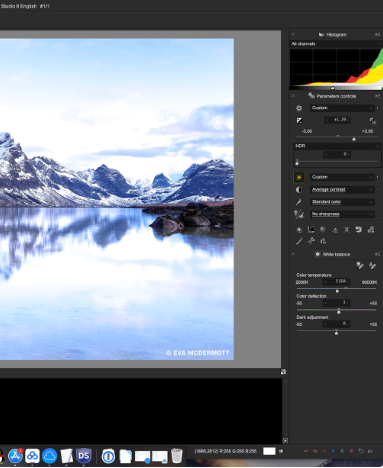Open the sun-with-square sub-control icon
Viewport: 383px width, 468px height.
tap(299, 230)
